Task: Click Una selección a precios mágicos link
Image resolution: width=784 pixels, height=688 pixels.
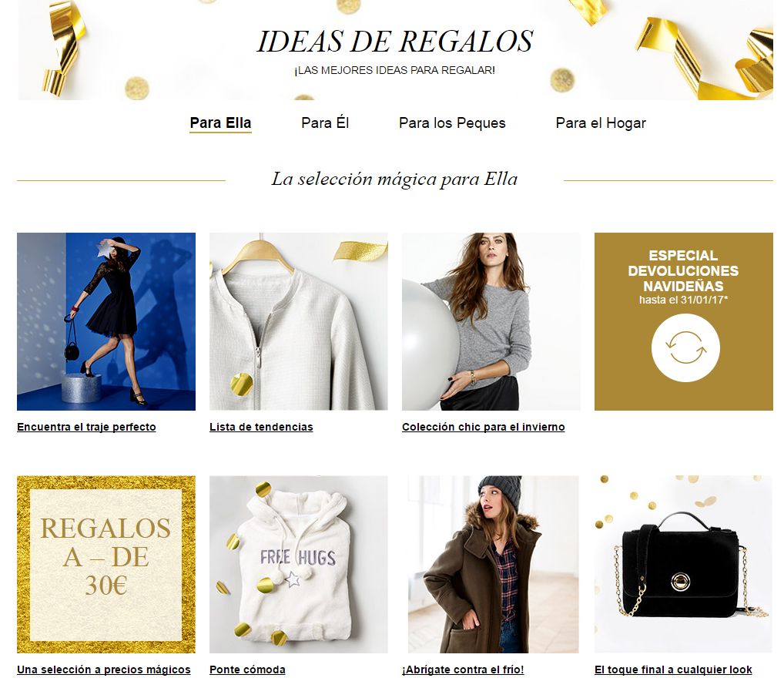Action: pos(104,670)
